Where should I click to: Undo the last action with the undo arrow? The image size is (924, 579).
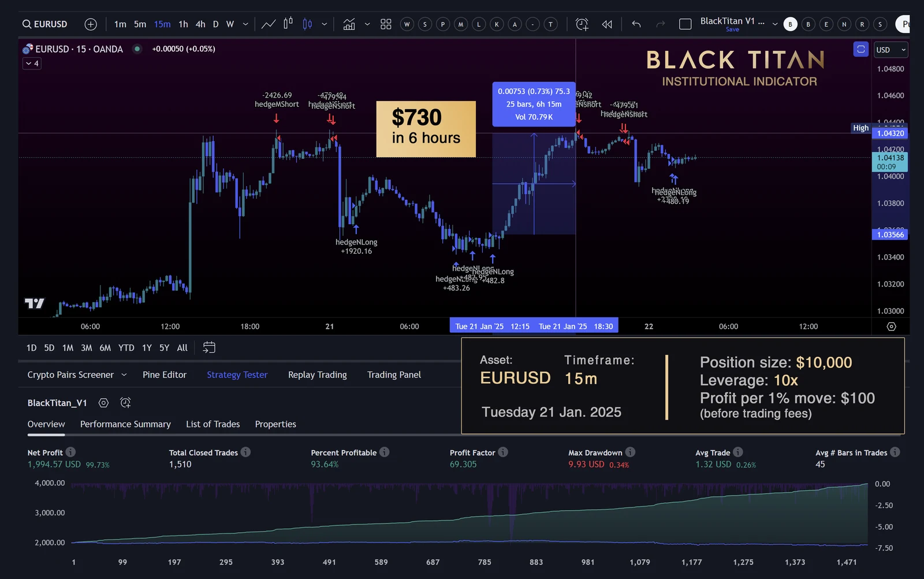636,24
